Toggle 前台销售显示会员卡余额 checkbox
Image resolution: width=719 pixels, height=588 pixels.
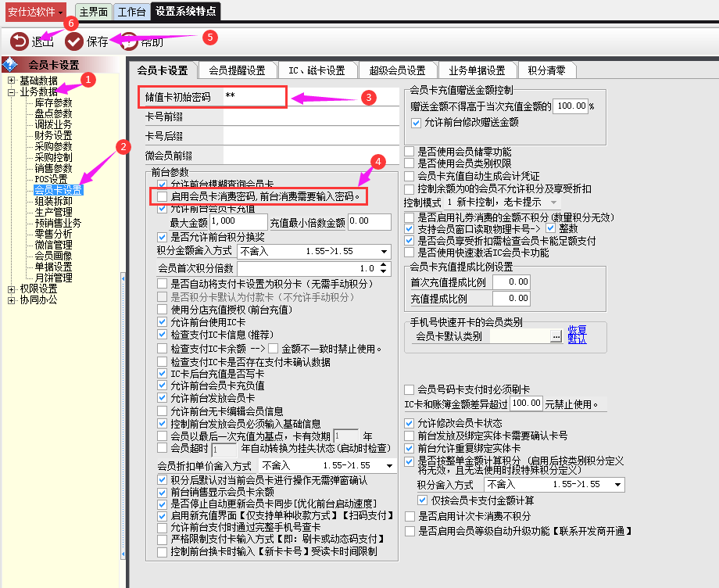coord(162,493)
